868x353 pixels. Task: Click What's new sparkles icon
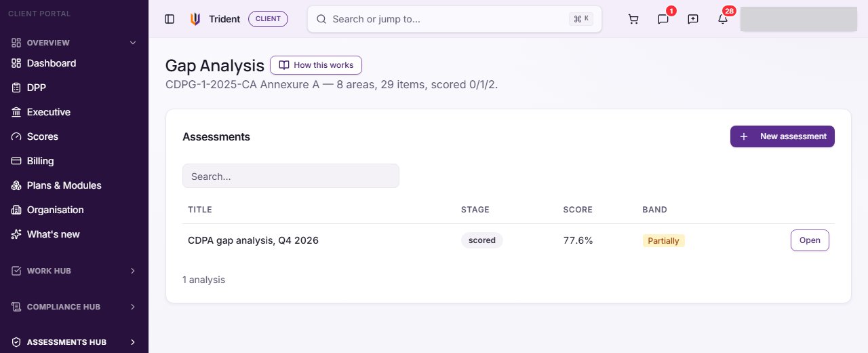coord(16,234)
